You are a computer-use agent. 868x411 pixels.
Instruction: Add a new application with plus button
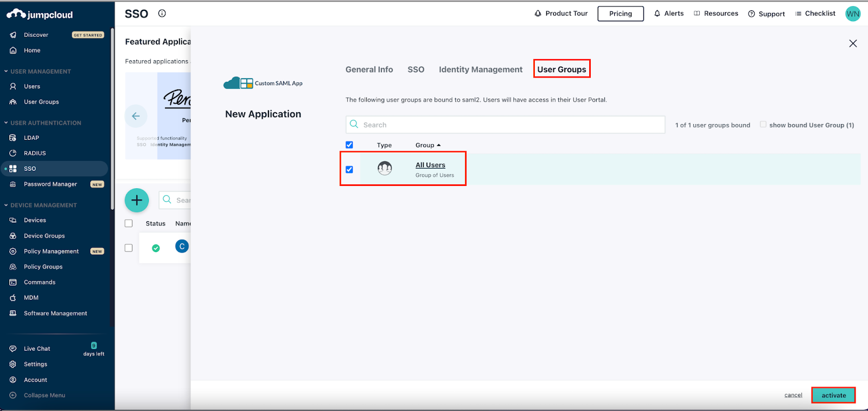point(137,201)
